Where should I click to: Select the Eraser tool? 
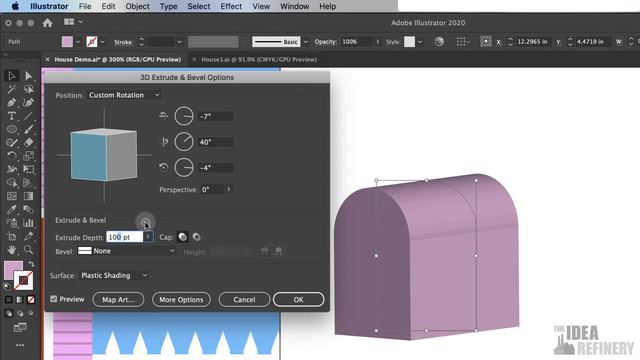[28, 143]
